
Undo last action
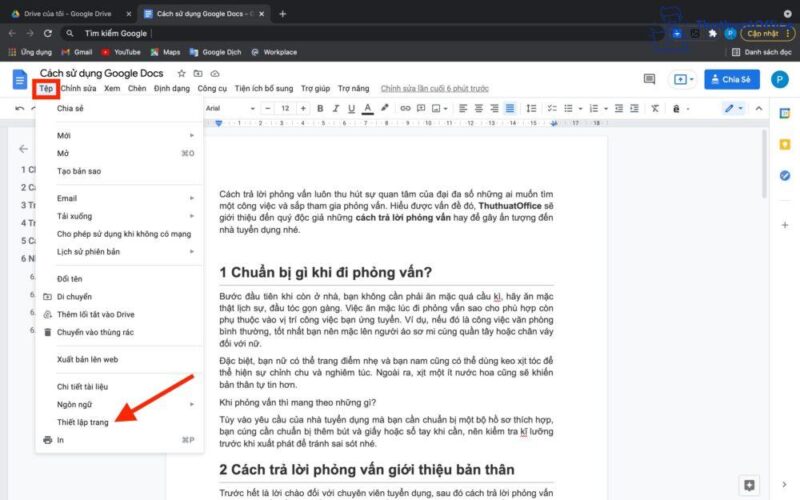(x=19, y=108)
